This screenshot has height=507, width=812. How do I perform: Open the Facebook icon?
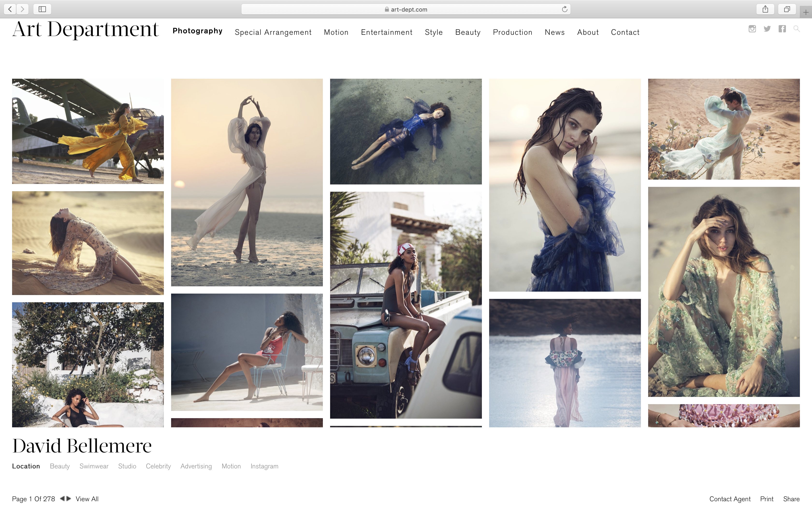click(x=782, y=29)
